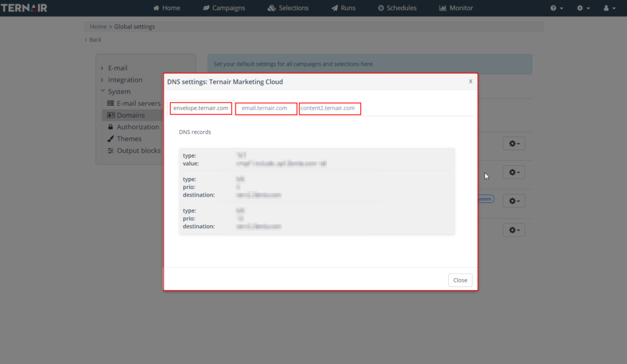Open the settings gear dropdown in top bar
The height and width of the screenshot is (364, 627).
[583, 8]
